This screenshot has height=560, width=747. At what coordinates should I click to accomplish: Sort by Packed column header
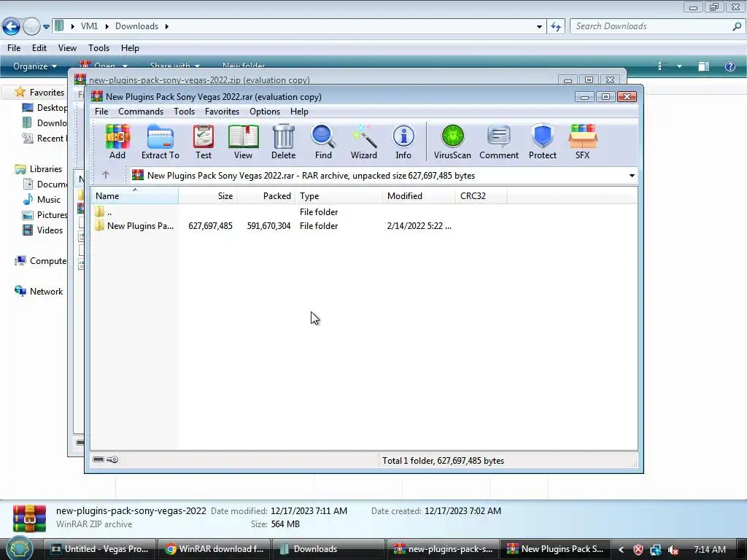tap(266, 195)
